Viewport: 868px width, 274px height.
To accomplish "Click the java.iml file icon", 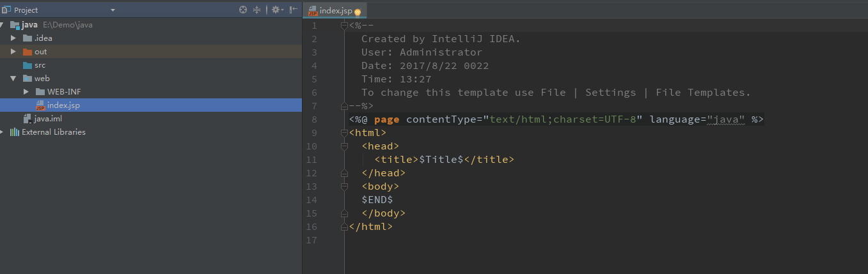I will click(27, 119).
